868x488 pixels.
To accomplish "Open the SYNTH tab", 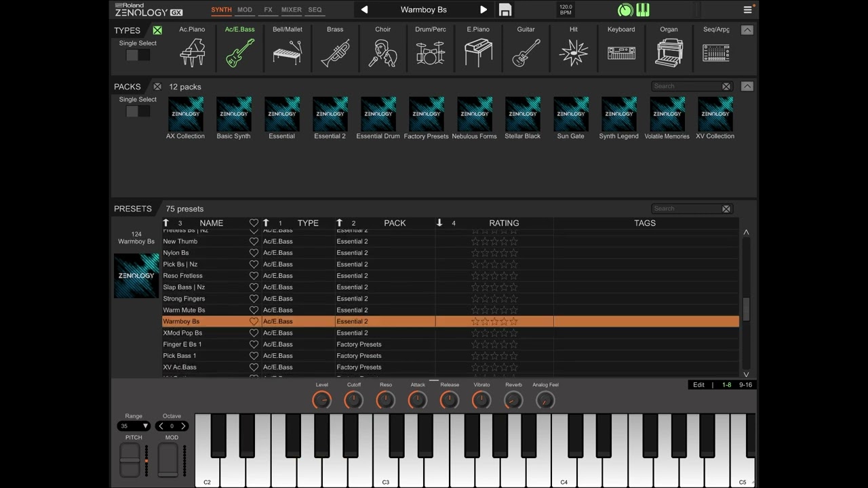I will pyautogui.click(x=221, y=10).
